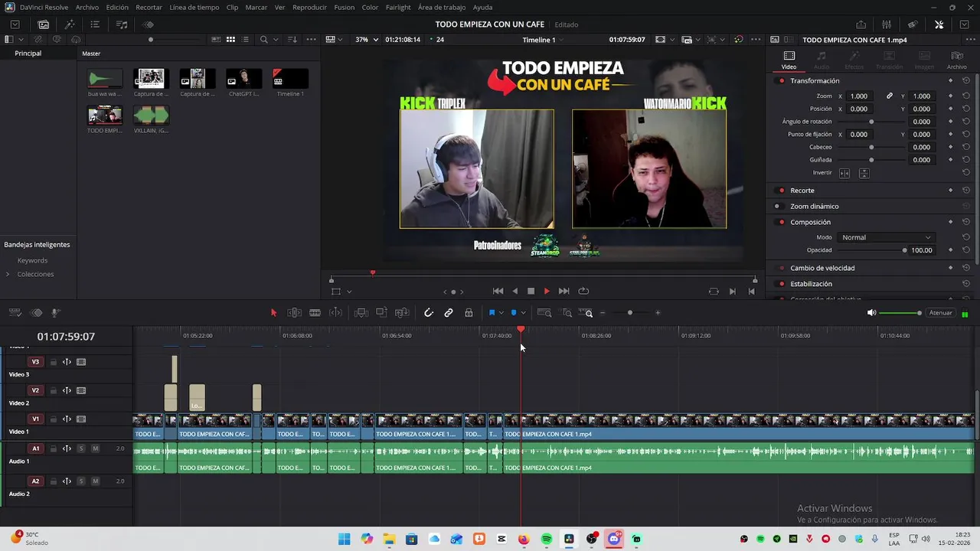Select the A1 track destination button

[35, 448]
